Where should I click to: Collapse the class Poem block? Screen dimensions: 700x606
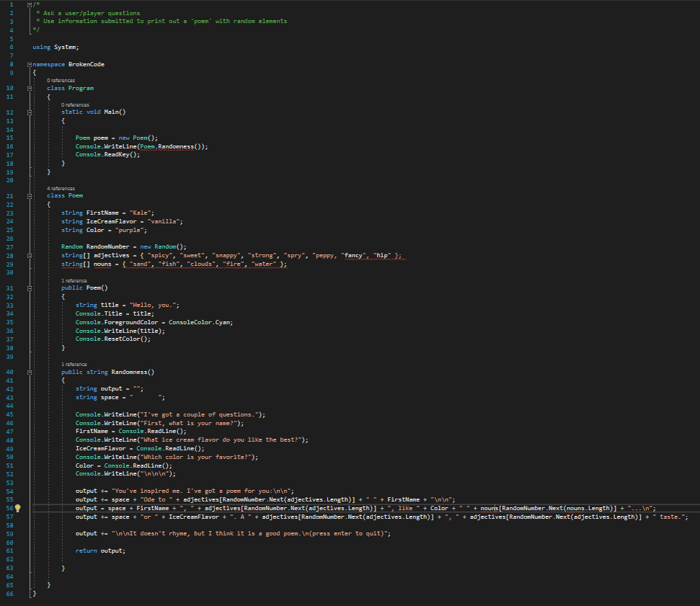pos(30,196)
